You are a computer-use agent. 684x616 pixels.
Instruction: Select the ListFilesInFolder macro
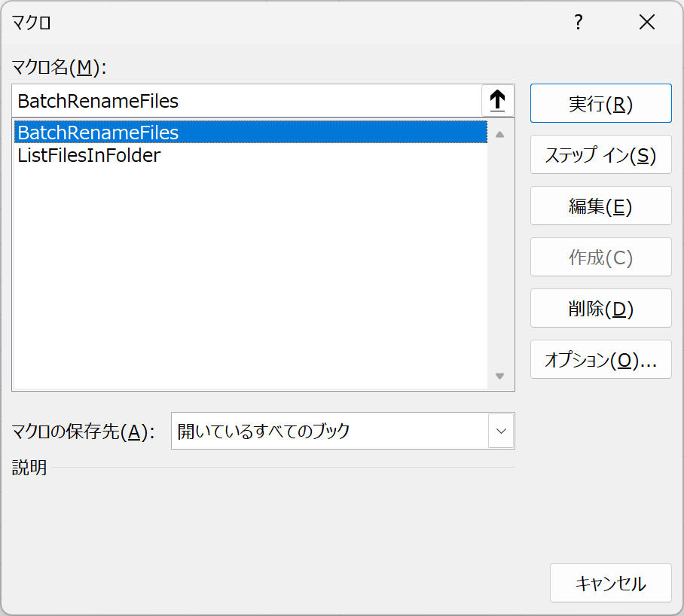250,155
